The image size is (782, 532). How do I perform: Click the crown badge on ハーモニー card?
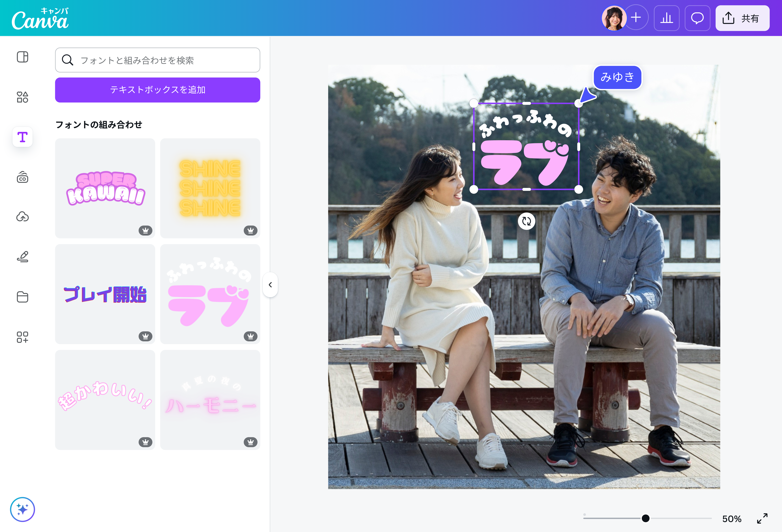[x=251, y=442]
